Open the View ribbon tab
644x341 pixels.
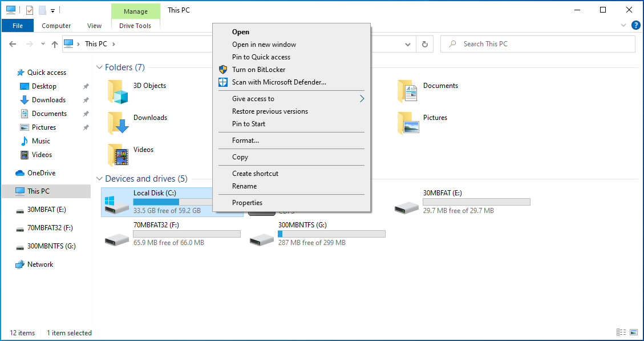pos(94,26)
